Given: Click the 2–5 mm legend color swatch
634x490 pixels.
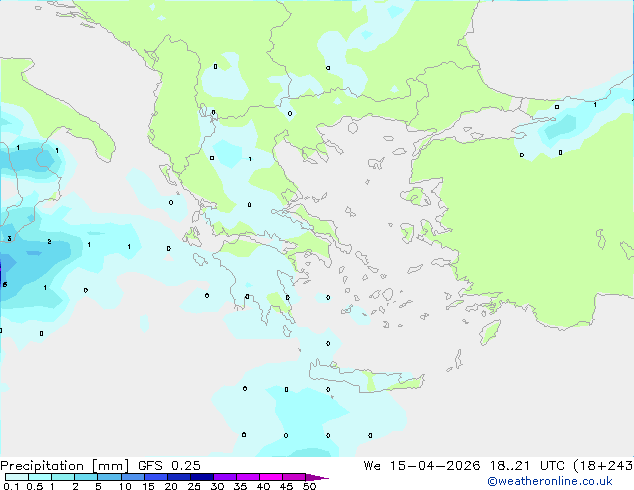Looking at the screenshot, I should tap(86, 477).
